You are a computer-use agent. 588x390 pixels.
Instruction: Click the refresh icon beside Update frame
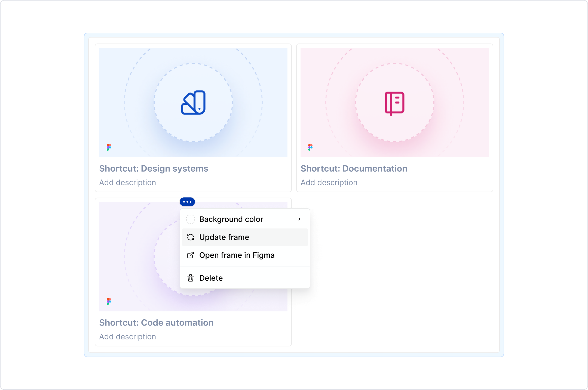[191, 237]
